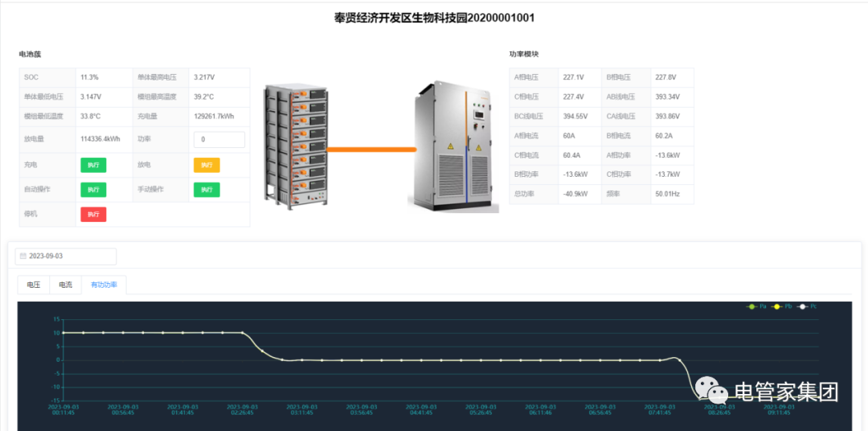Click the power converter cabinet image

[451, 147]
